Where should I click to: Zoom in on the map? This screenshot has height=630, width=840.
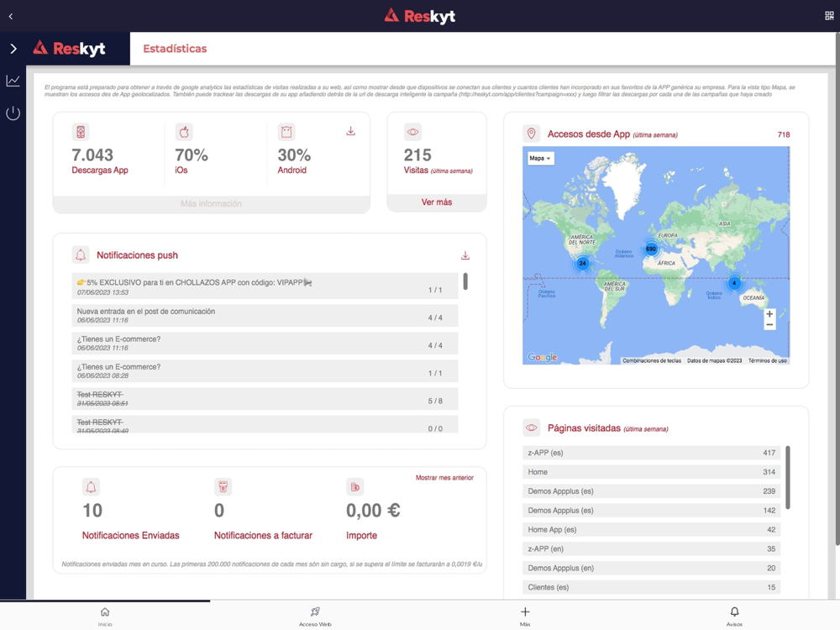pyautogui.click(x=769, y=314)
